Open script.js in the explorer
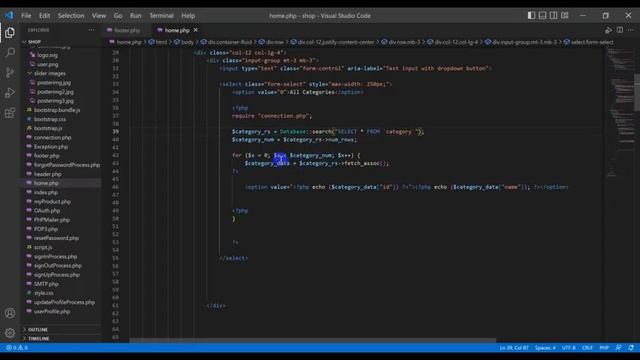This screenshot has width=640, height=360. pyautogui.click(x=43, y=247)
